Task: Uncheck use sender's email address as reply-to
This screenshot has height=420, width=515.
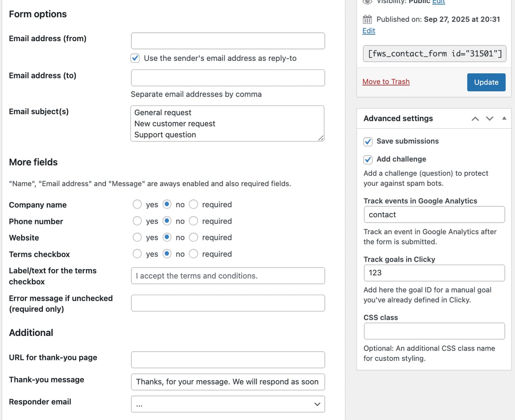Action: click(x=135, y=58)
